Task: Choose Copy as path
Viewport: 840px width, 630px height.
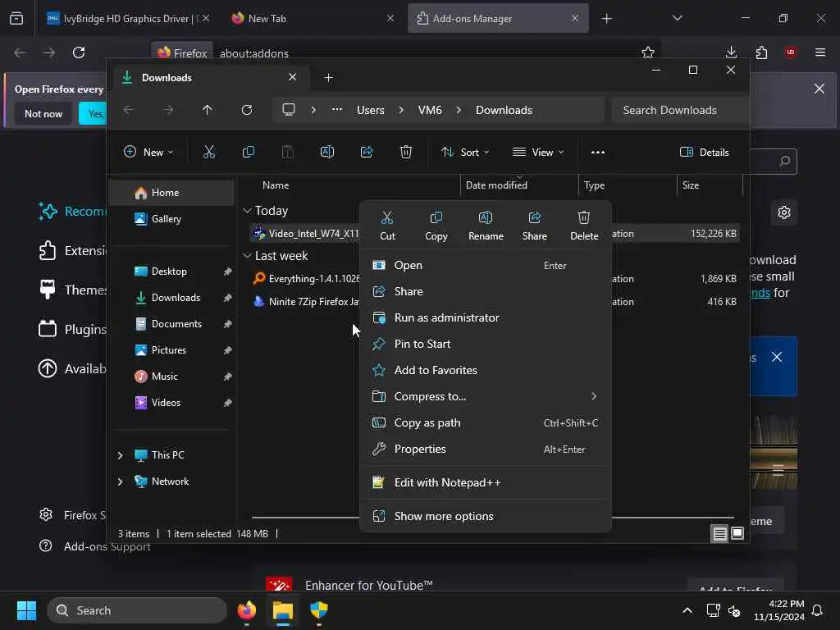Action: (x=486, y=422)
